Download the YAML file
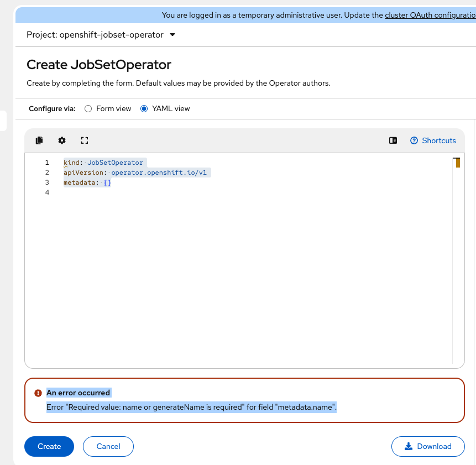The image size is (476, 465). pos(428,446)
